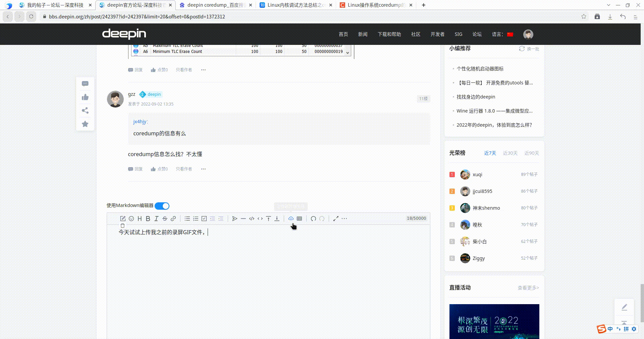The width and height of the screenshot is (644, 339).
Task: Toggle bold formatting in the editor toolbar
Action: [148, 218]
